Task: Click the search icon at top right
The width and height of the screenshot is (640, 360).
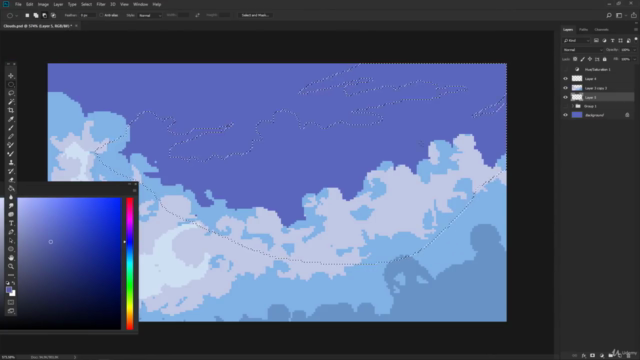Action: [609, 15]
